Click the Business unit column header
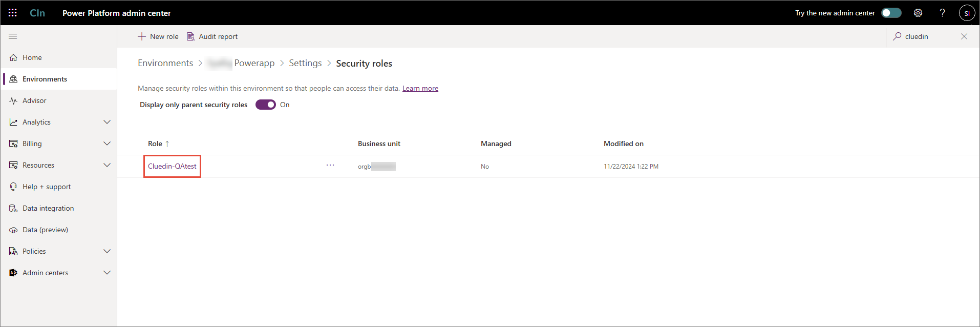 pyautogui.click(x=379, y=144)
